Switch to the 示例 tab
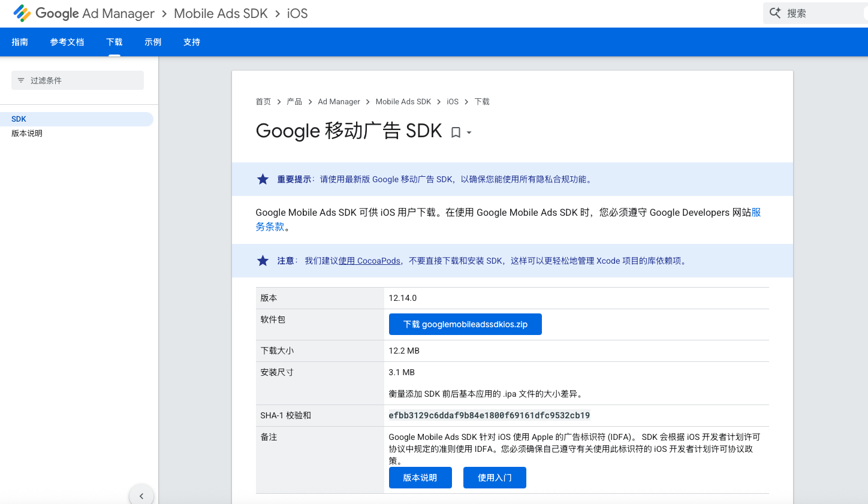The height and width of the screenshot is (504, 868). click(x=153, y=42)
